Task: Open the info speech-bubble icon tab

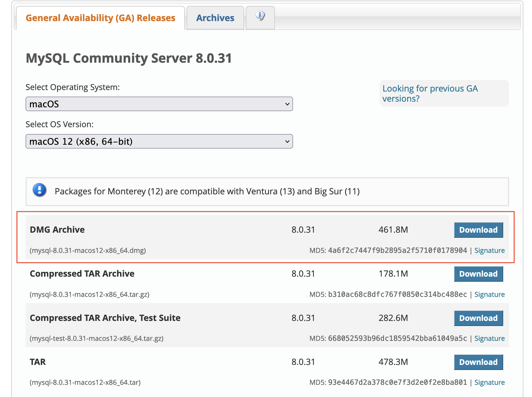Action: tap(260, 16)
